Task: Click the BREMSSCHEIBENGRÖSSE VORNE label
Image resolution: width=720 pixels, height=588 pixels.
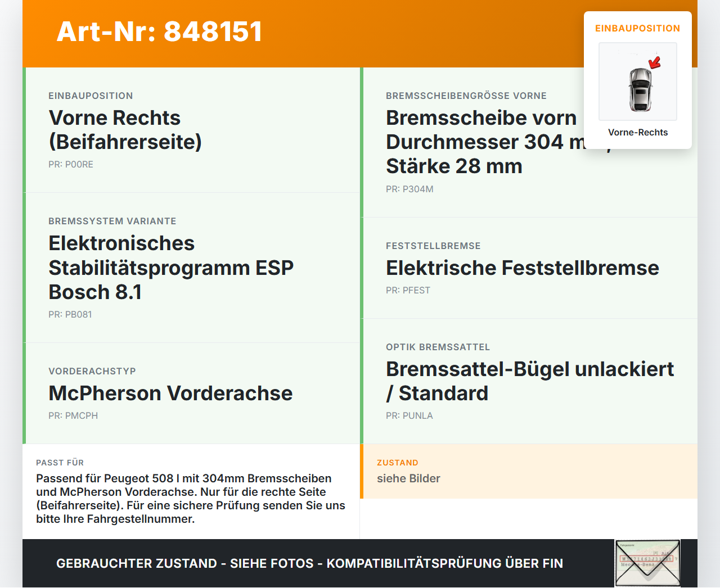Action: pos(466,96)
